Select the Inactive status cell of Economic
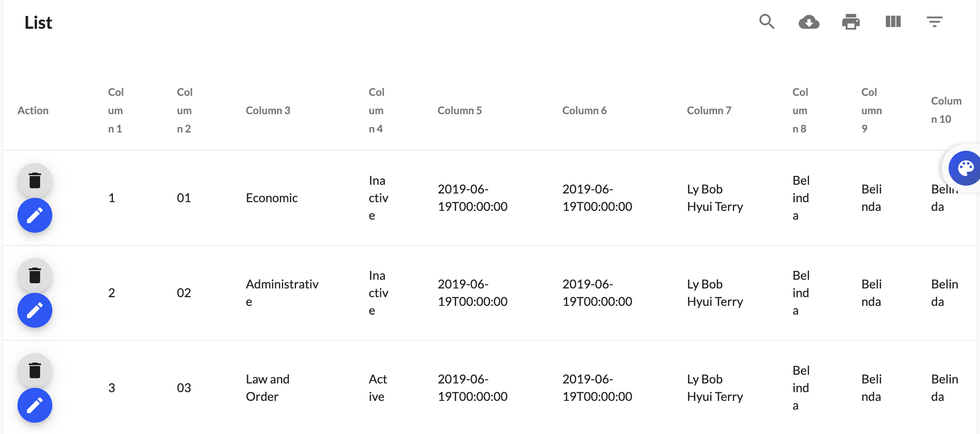Viewport: 980px width, 434px height. (x=378, y=197)
